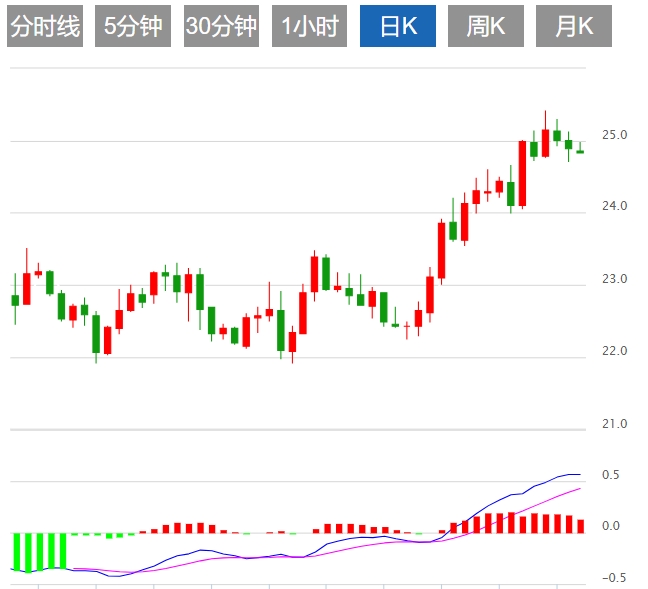Select the 5分钟 chart tab
Screen dimensions: 648x589
pos(132,27)
